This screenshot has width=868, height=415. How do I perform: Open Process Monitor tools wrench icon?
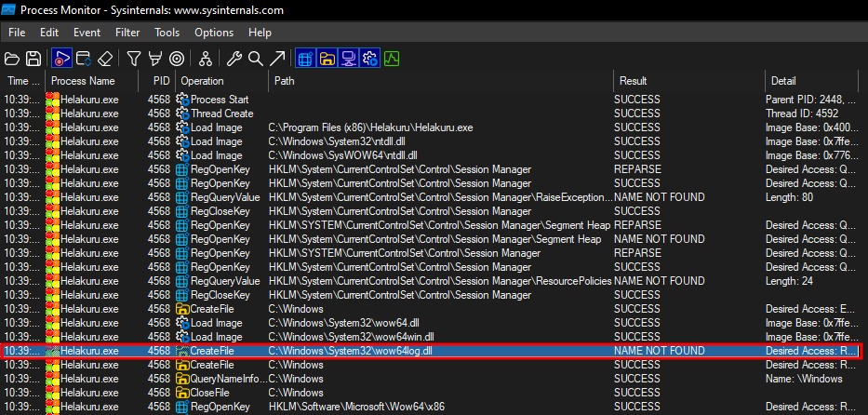pyautogui.click(x=234, y=58)
